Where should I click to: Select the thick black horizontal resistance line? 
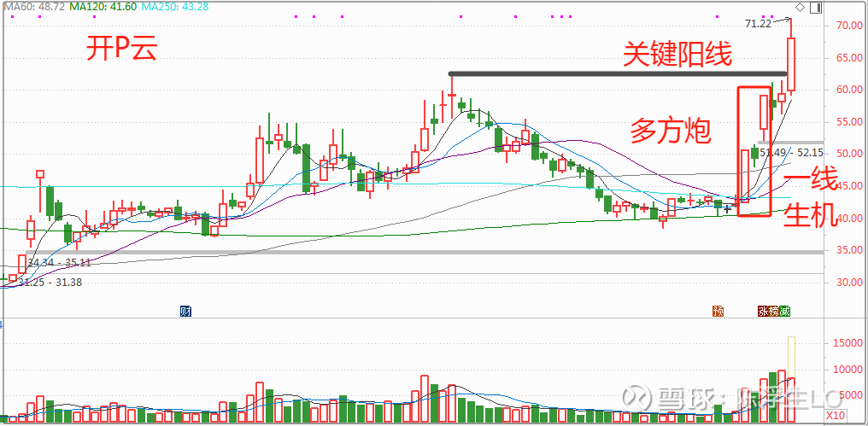tap(617, 73)
